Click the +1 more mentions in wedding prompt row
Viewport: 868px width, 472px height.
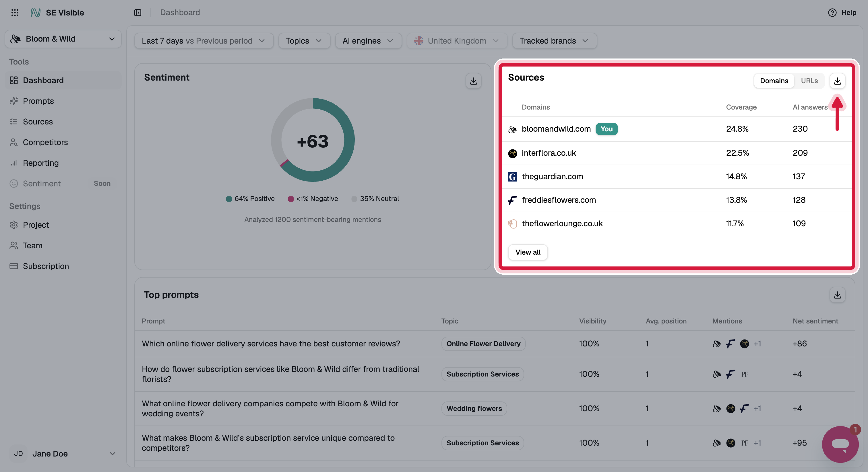(757, 409)
